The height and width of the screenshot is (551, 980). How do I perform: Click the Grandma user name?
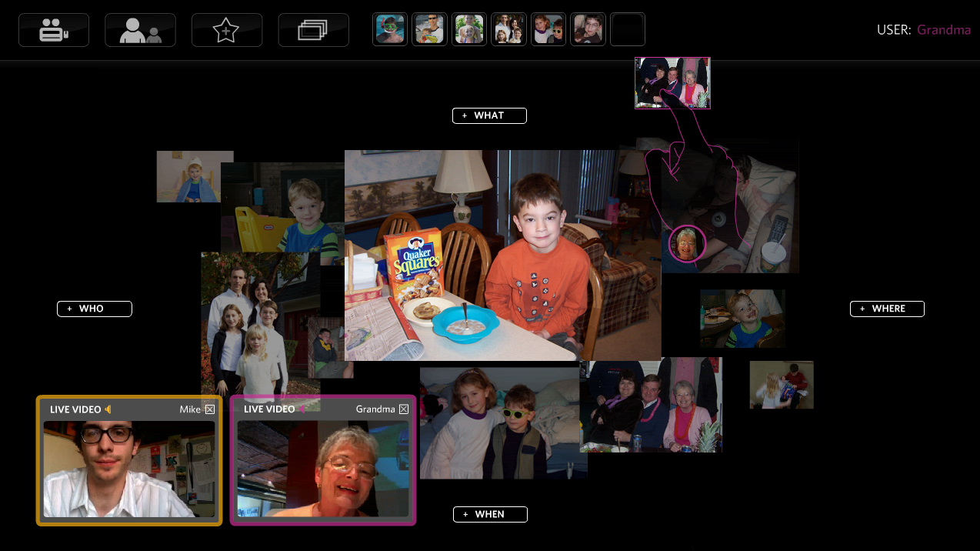point(944,30)
